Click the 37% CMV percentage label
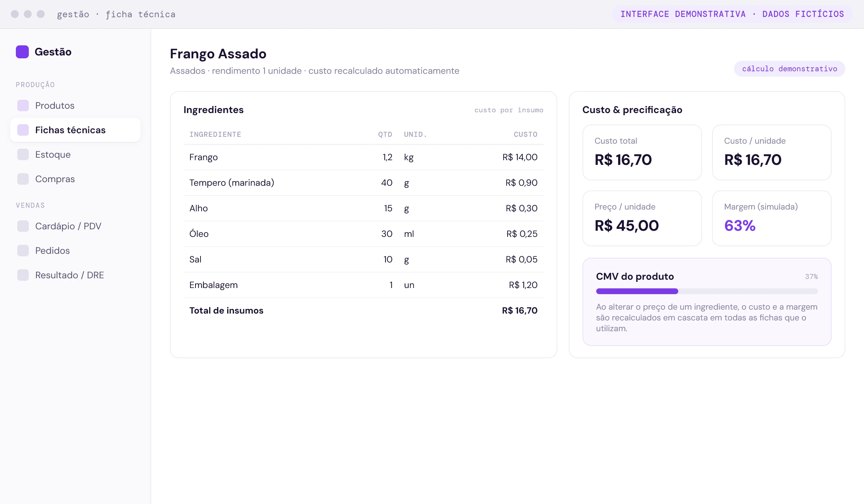Image resolution: width=864 pixels, height=504 pixels. click(811, 276)
